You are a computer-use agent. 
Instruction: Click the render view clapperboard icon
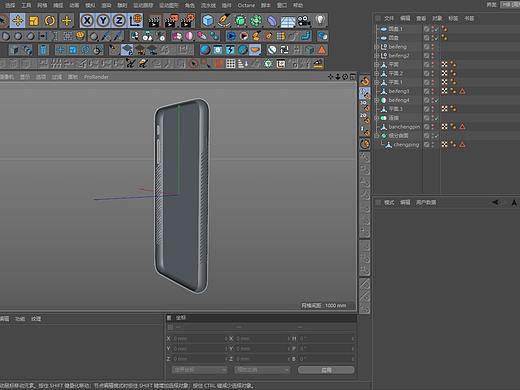(x=154, y=21)
